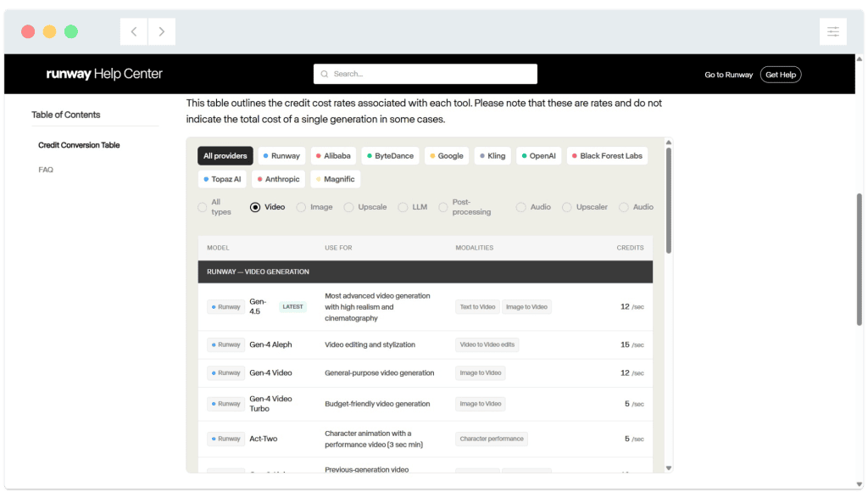Screen dimensions: 868x498
Task: Click the LATEST badge on Gen-4.5
Action: pos(292,307)
